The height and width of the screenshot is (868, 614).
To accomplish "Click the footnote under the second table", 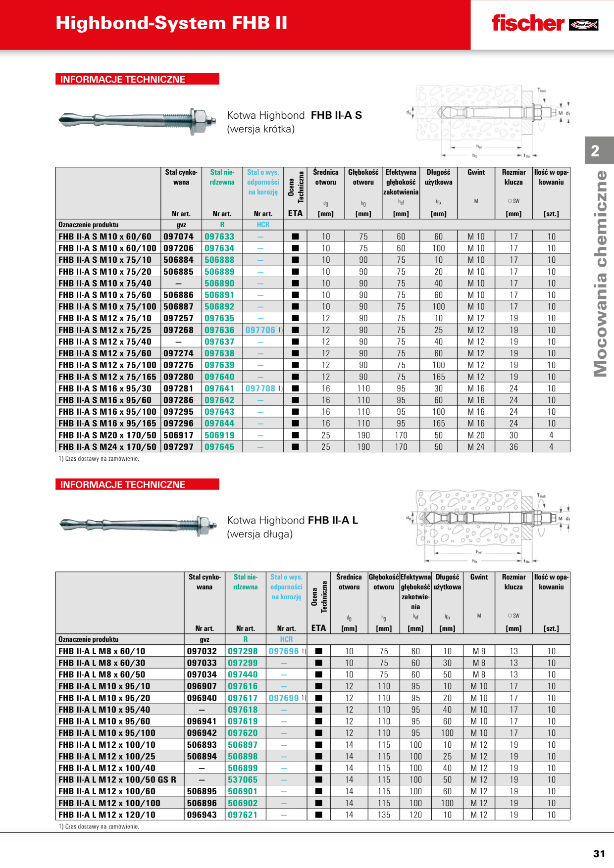I will 99,826.
